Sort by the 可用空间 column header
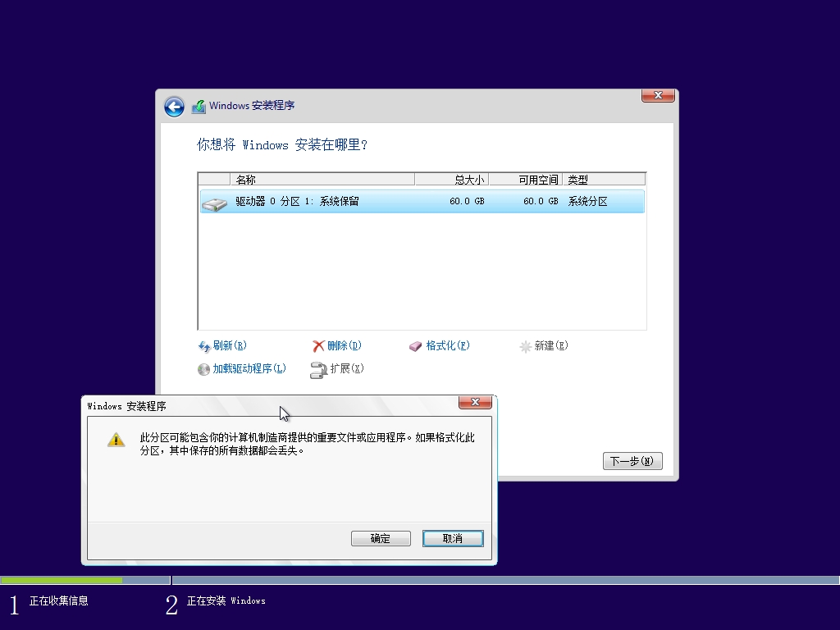This screenshot has height=630, width=840. (x=526, y=180)
